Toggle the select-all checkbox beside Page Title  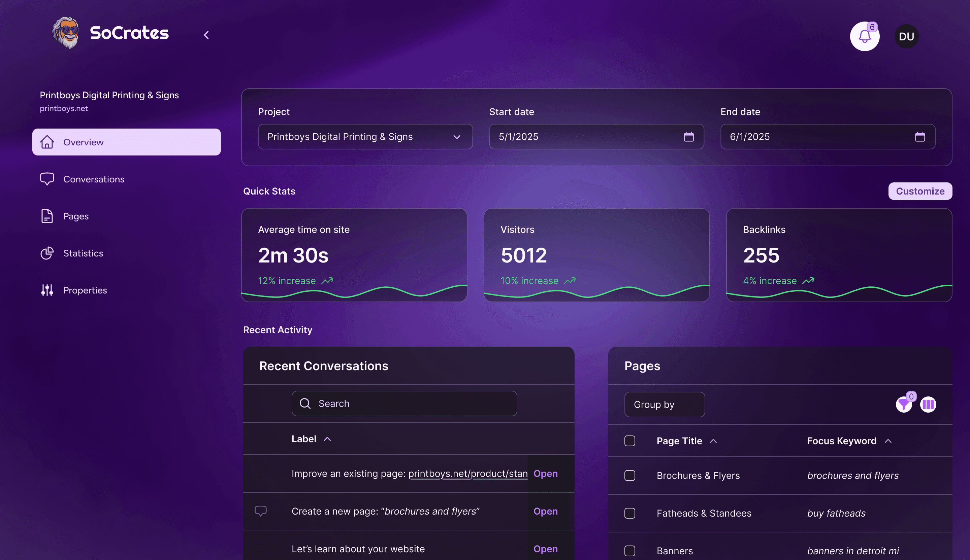coord(629,441)
